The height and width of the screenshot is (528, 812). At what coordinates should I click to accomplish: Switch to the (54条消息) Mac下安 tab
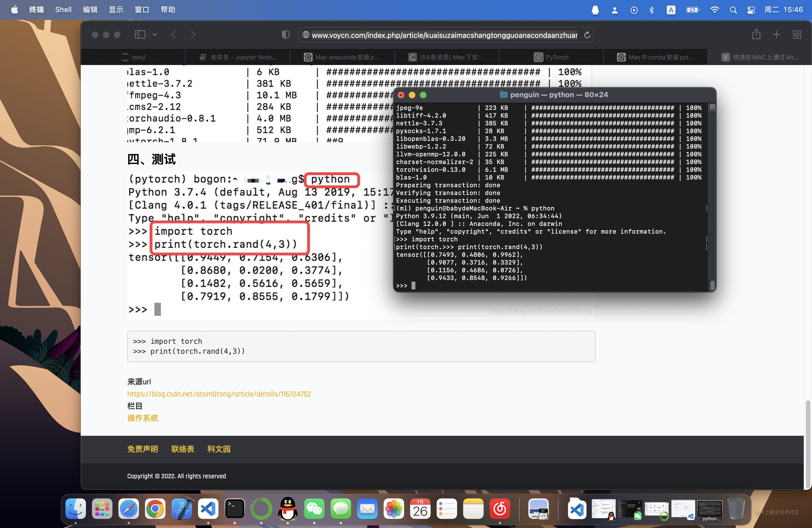click(447, 57)
